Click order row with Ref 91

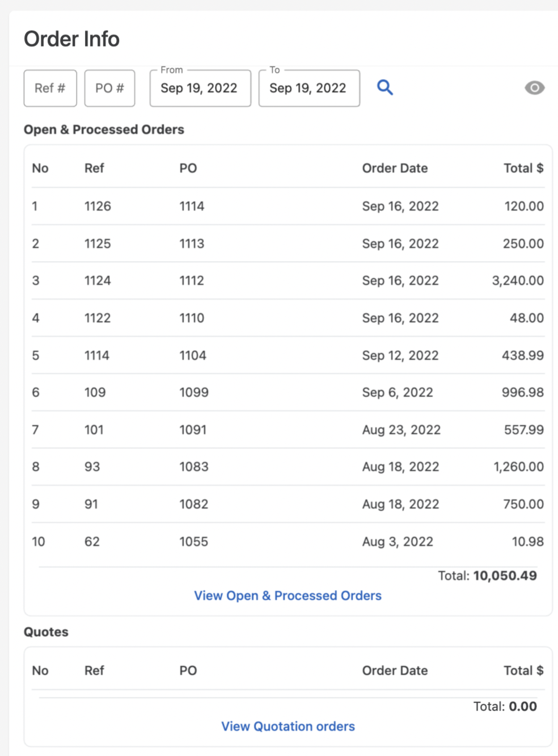[91, 504]
